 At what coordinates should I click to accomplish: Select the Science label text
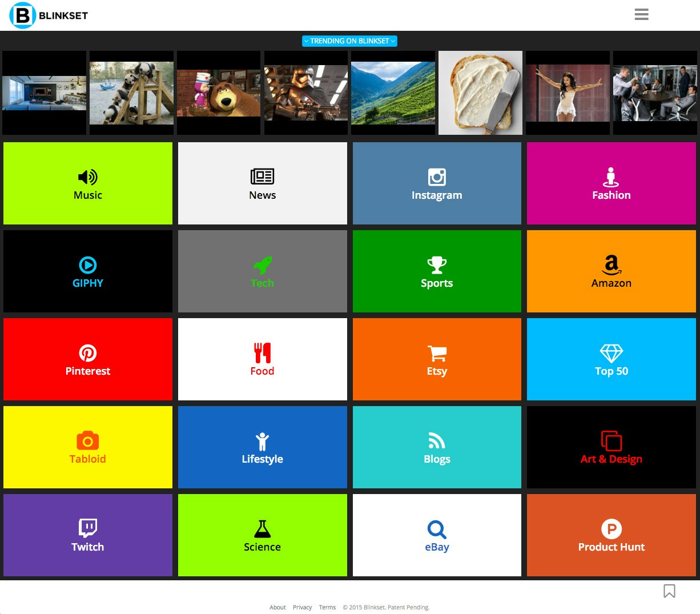tap(263, 547)
